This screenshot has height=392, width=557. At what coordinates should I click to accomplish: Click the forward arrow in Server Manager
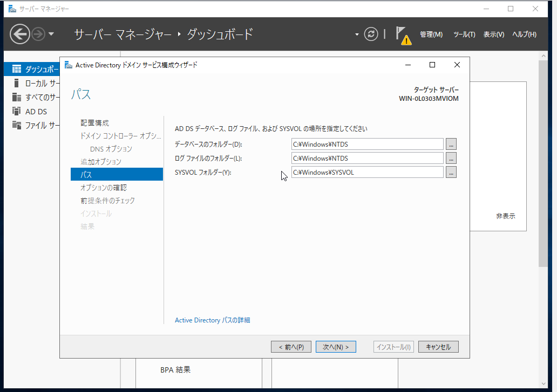(x=38, y=34)
